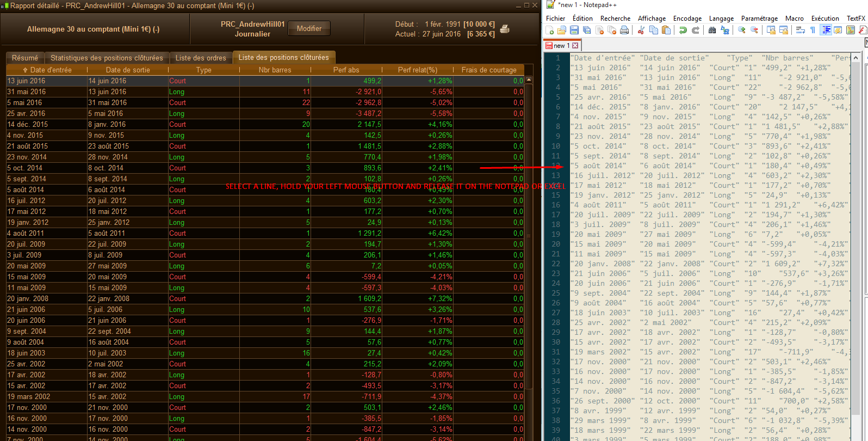This screenshot has height=441, width=868.
Task: Open the Paramétrage menu
Action: (760, 19)
